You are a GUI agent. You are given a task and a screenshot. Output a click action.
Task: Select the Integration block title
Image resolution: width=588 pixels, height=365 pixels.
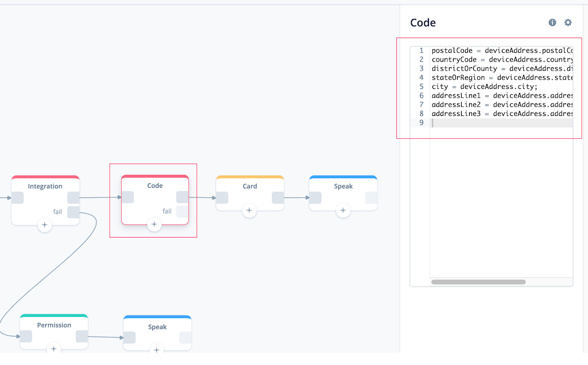(45, 187)
